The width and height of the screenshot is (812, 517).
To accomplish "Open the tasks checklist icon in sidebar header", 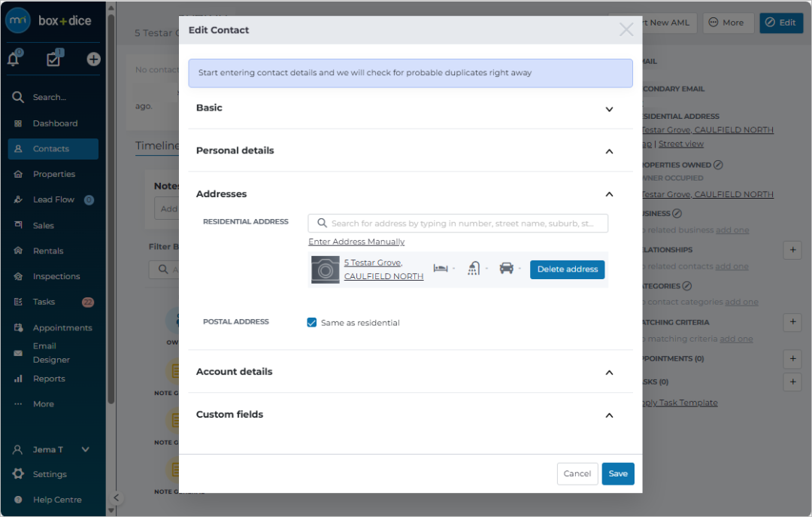I will 53,59.
